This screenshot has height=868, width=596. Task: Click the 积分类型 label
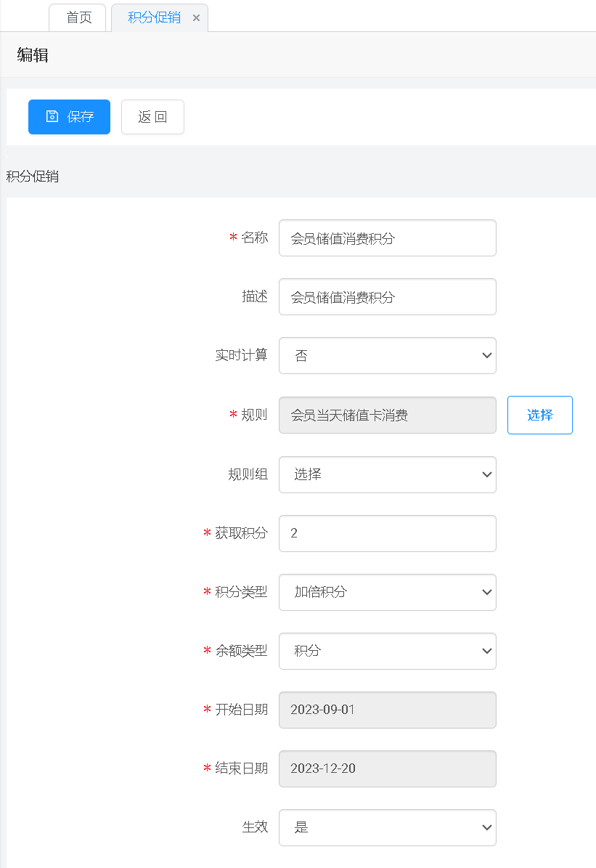pyautogui.click(x=241, y=592)
